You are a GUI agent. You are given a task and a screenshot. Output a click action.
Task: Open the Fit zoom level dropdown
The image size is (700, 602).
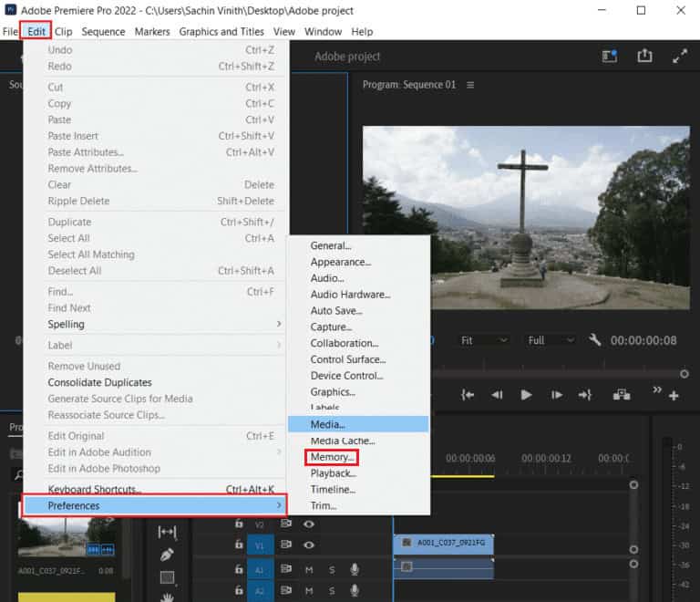(x=484, y=340)
